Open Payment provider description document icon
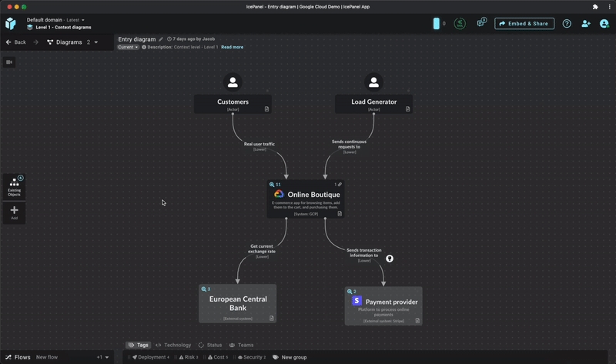Viewport: 616px width, 364px height. [x=417, y=321]
